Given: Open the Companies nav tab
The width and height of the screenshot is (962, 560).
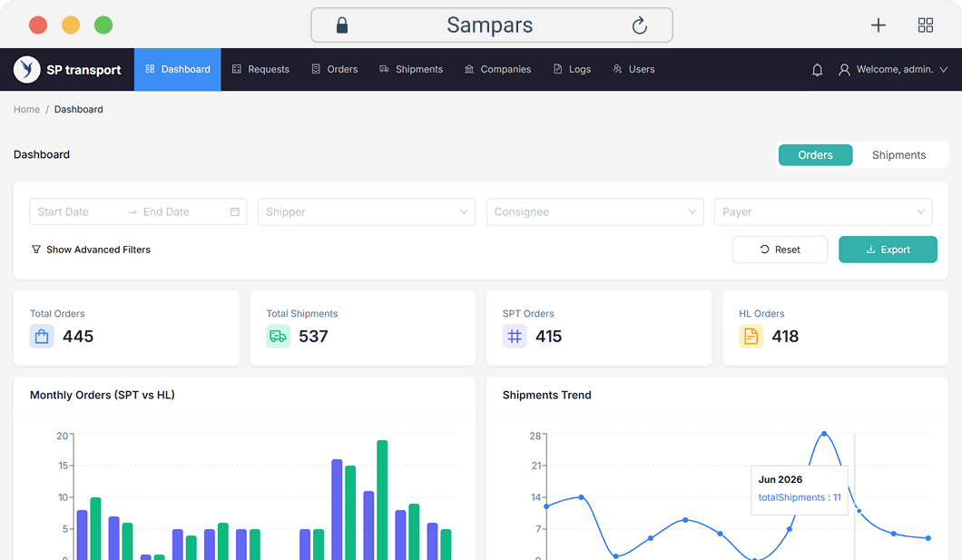Looking at the screenshot, I should tap(497, 69).
